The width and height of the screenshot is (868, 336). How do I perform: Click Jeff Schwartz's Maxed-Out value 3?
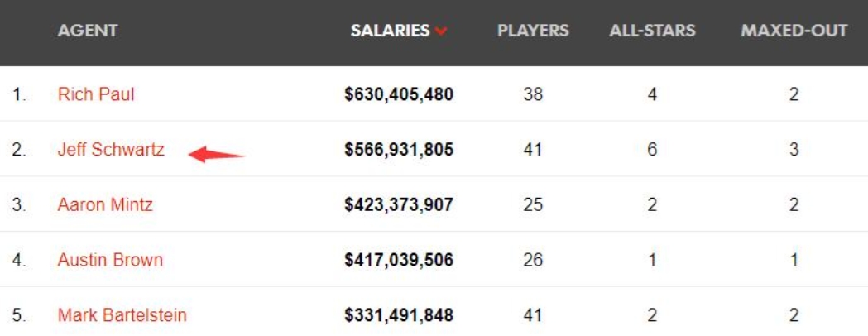point(794,150)
